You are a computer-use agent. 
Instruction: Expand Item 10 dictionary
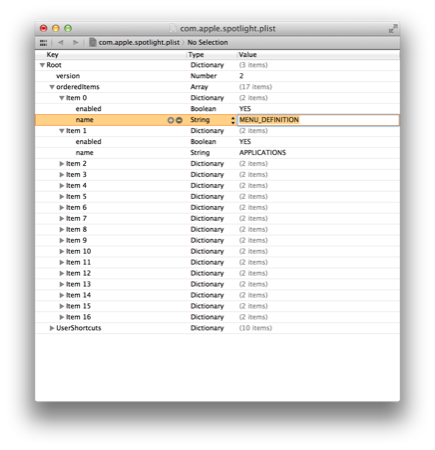62,251
